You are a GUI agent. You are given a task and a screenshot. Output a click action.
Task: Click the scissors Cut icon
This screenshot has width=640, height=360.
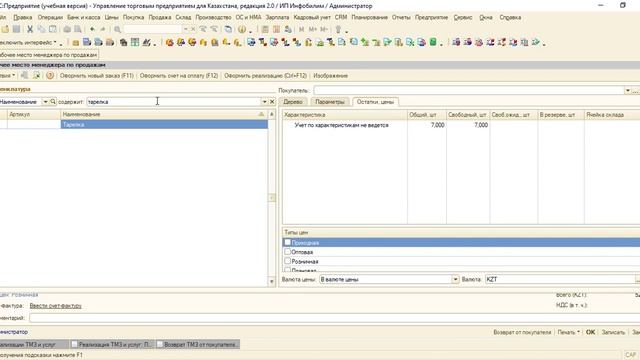(x=30, y=29)
